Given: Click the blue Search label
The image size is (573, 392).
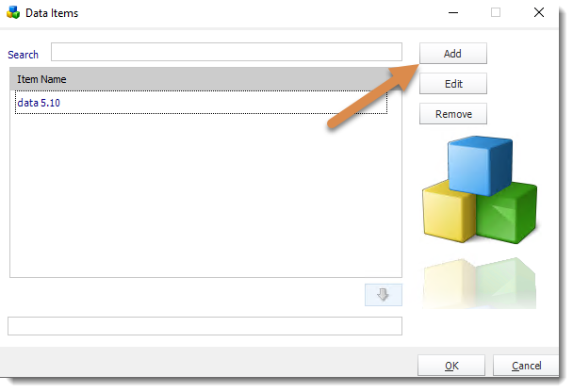Looking at the screenshot, I should click(23, 55).
